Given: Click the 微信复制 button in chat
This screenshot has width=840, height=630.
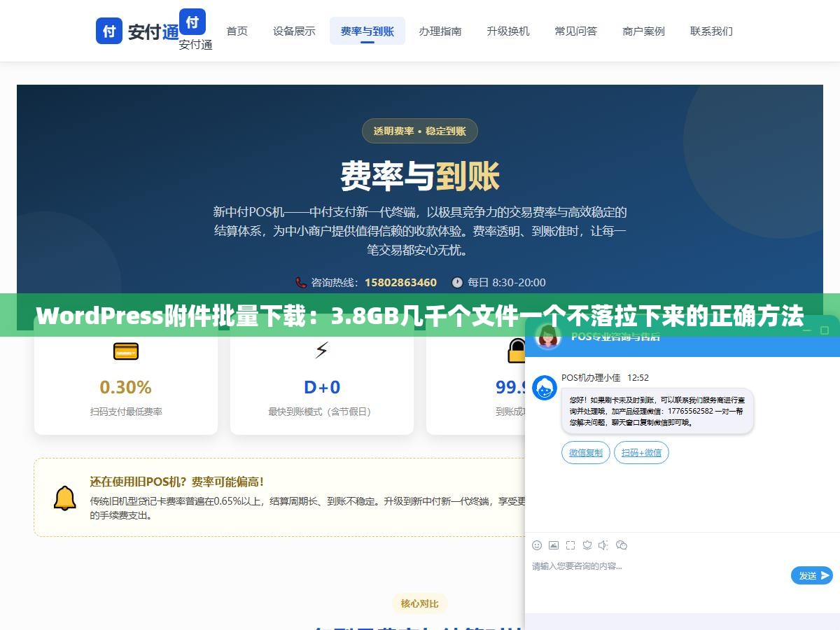Looking at the screenshot, I should coord(586,453).
